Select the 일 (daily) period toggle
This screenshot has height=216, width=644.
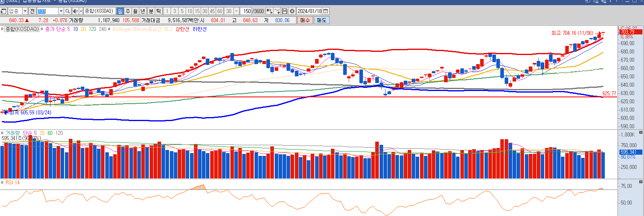(120, 11)
